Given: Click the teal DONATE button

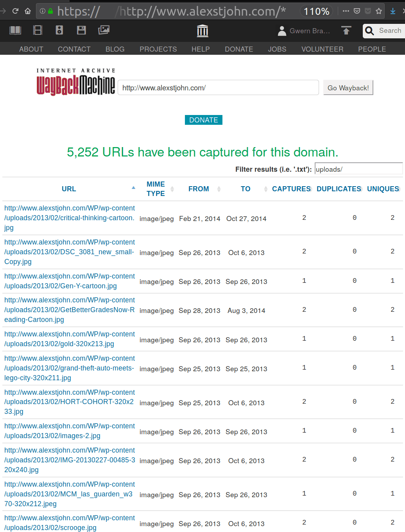Looking at the screenshot, I should 204,120.
